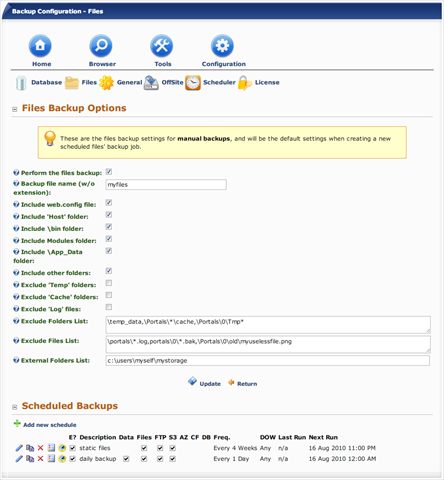Click the Exclude Folders List text area
The image size is (444, 480).
(x=268, y=325)
